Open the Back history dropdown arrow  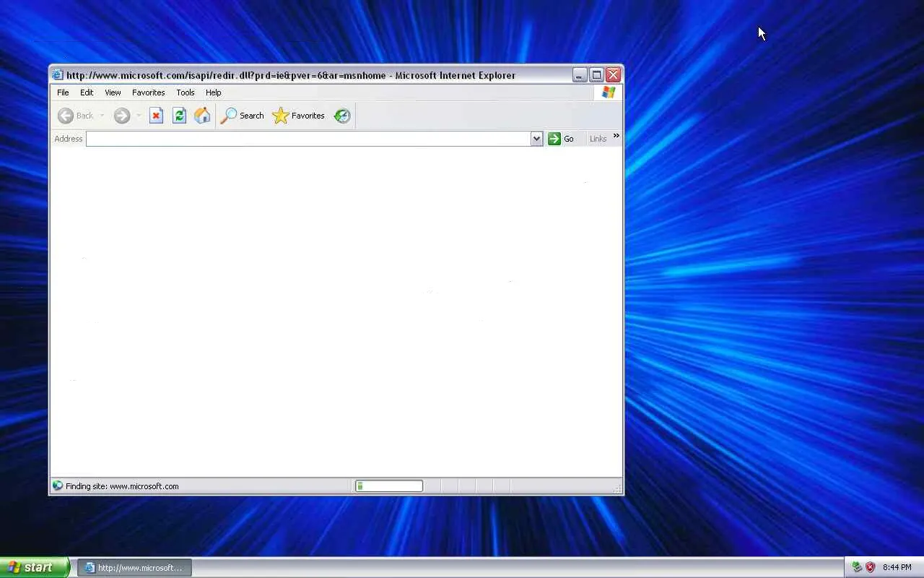coord(102,116)
